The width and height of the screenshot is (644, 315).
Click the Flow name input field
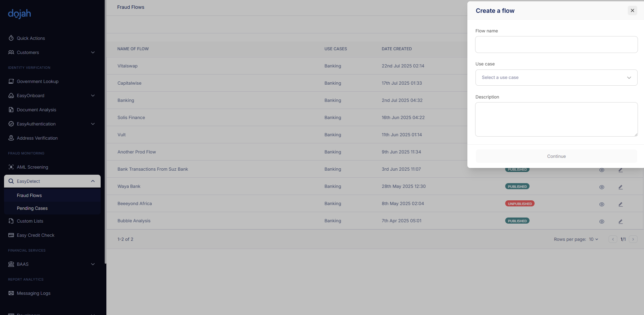556,45
